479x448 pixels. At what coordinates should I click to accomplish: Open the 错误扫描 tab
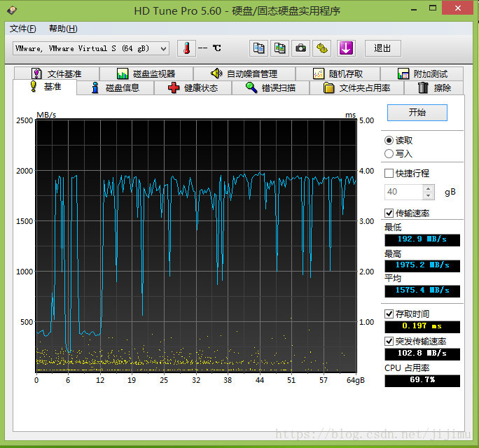[x=270, y=88]
